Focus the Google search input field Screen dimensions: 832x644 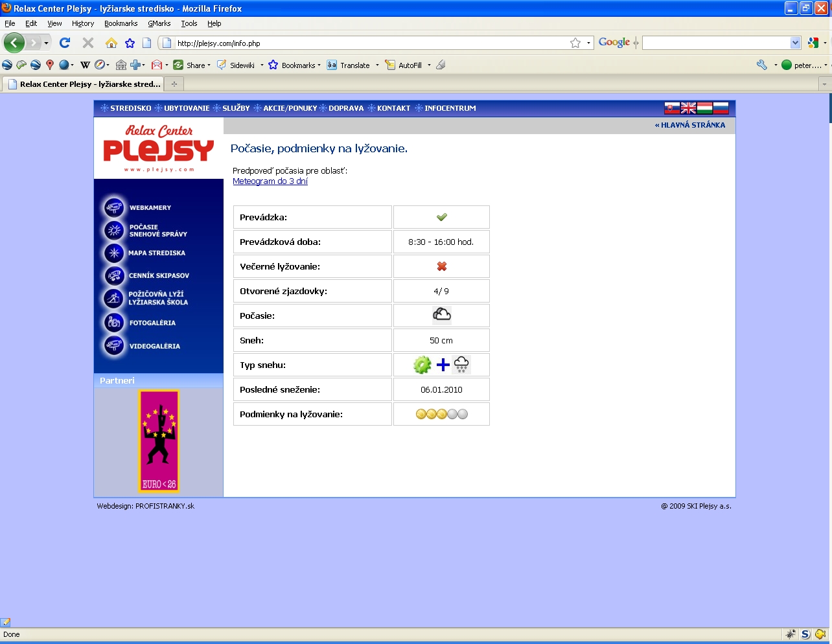[717, 43]
